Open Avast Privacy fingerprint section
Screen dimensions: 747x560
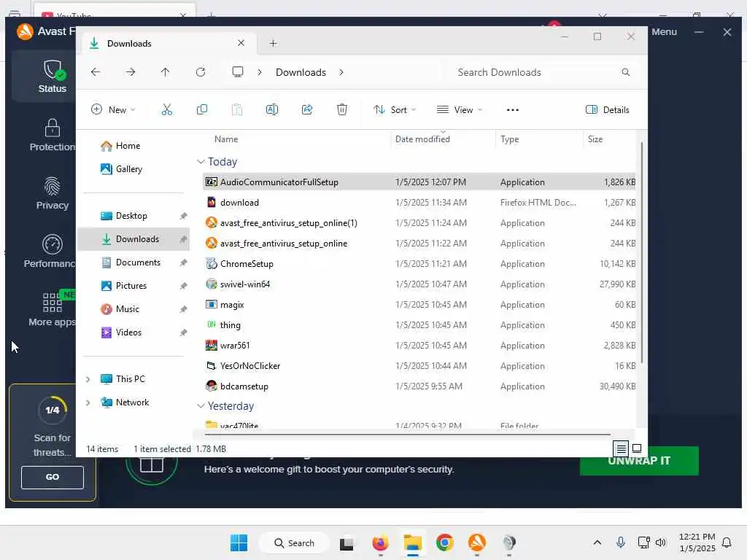coord(53,194)
